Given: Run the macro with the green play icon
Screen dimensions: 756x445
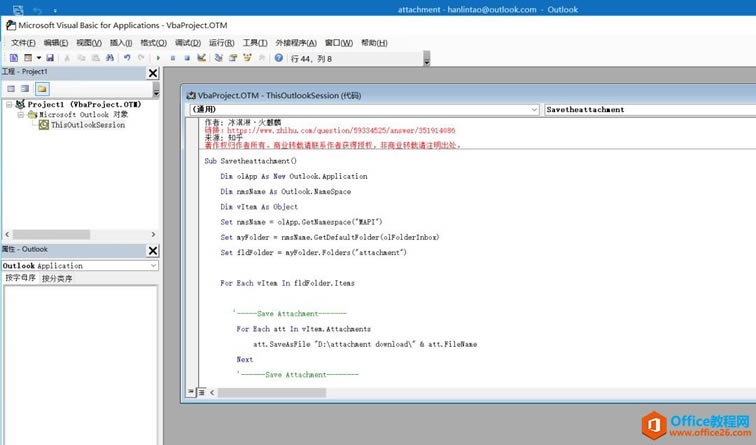Looking at the screenshot, I should click(x=157, y=58).
